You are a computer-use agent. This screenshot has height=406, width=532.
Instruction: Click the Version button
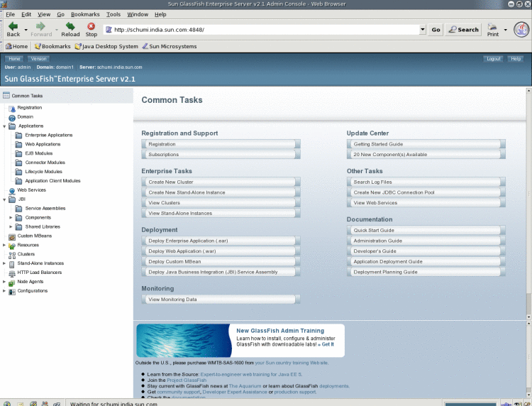pos(39,59)
